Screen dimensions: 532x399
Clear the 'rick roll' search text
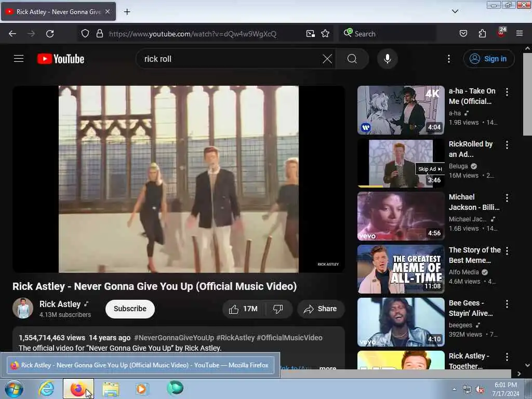coord(327,59)
